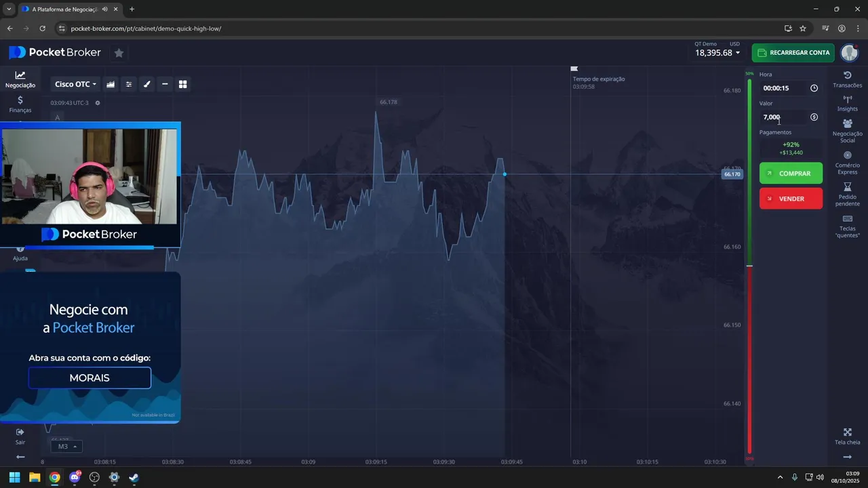Click the 00:00:15 expiration time field
868x488 pixels.
click(x=783, y=88)
